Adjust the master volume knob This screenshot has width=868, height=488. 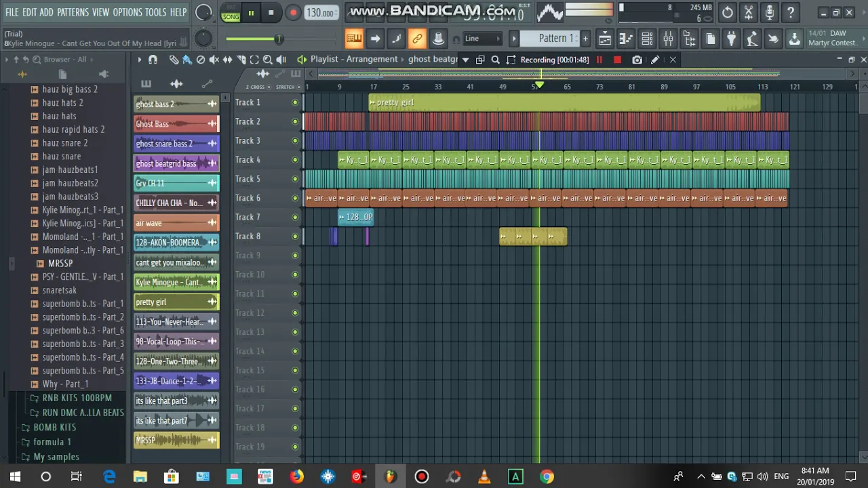coord(203,12)
